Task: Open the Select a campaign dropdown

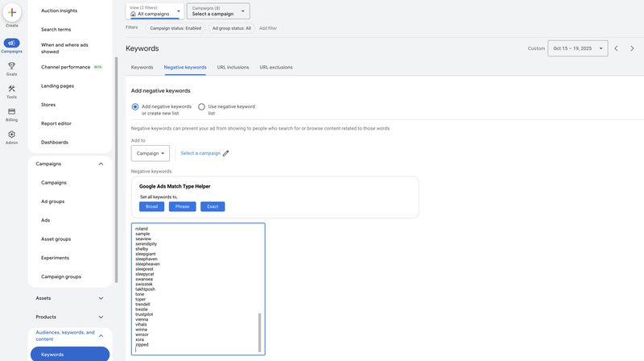Action: click(x=218, y=11)
